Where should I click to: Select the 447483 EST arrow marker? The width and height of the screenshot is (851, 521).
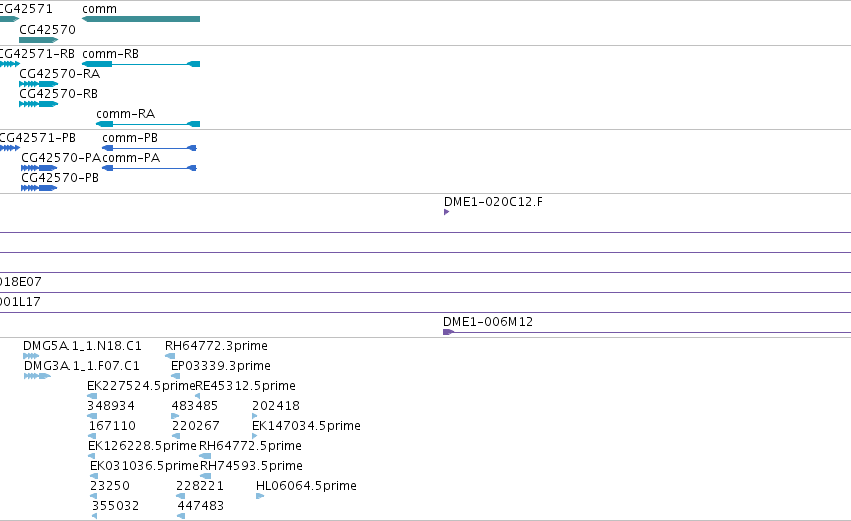click(181, 516)
